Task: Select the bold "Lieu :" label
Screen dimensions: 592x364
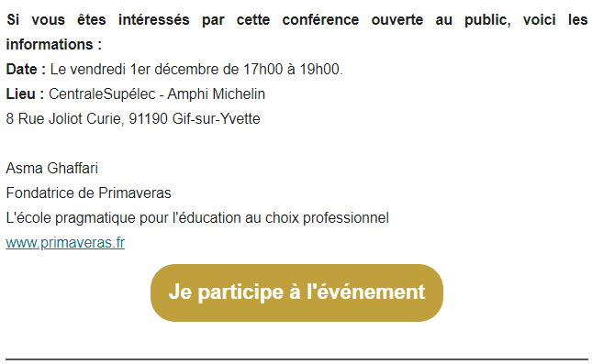Action: 25,94
